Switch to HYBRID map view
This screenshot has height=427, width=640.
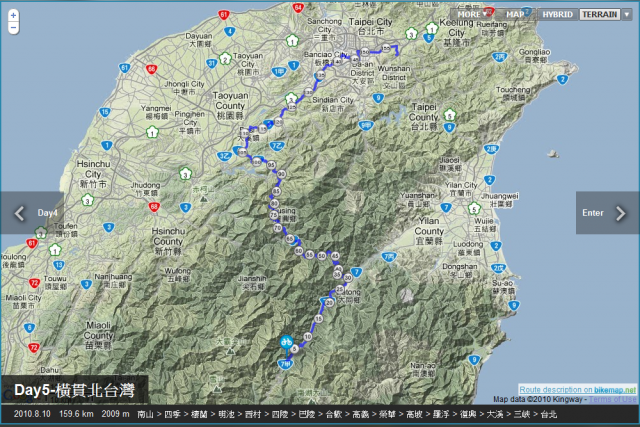[x=558, y=14]
